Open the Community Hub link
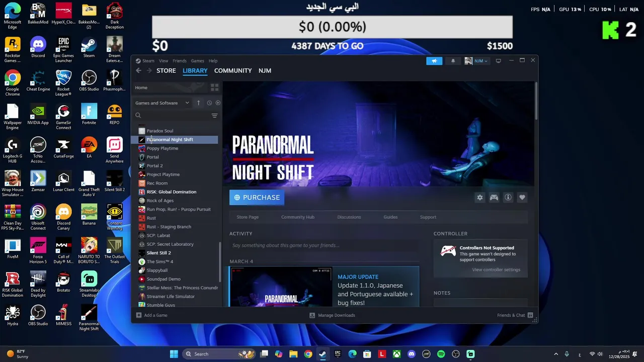Image resolution: width=644 pixels, height=362 pixels. click(x=298, y=217)
